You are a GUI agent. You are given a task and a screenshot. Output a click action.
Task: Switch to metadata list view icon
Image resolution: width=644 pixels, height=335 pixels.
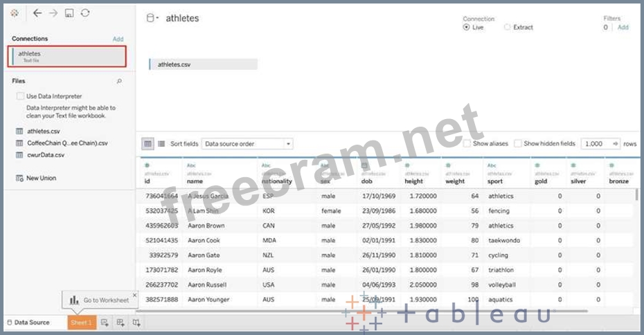(161, 143)
